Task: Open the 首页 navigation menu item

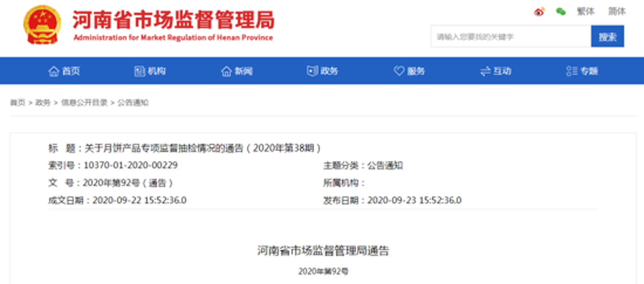Action: click(x=64, y=71)
